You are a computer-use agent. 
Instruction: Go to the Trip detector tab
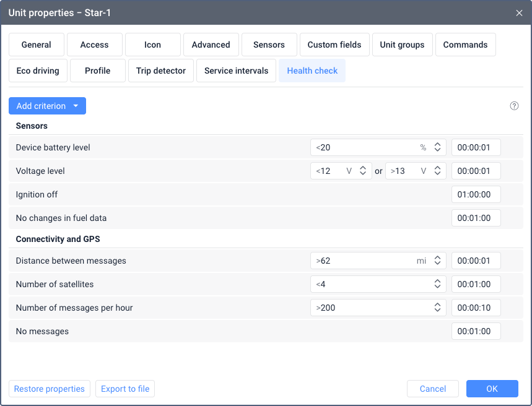tap(161, 71)
